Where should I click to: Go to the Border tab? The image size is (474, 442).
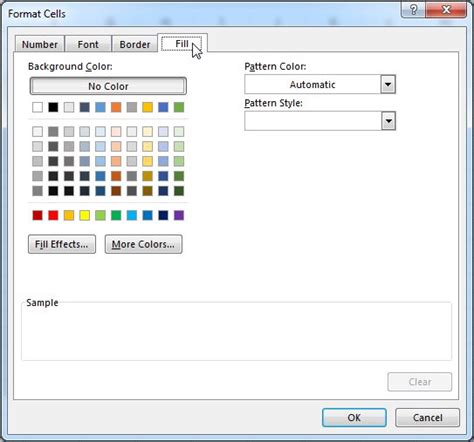click(x=135, y=44)
